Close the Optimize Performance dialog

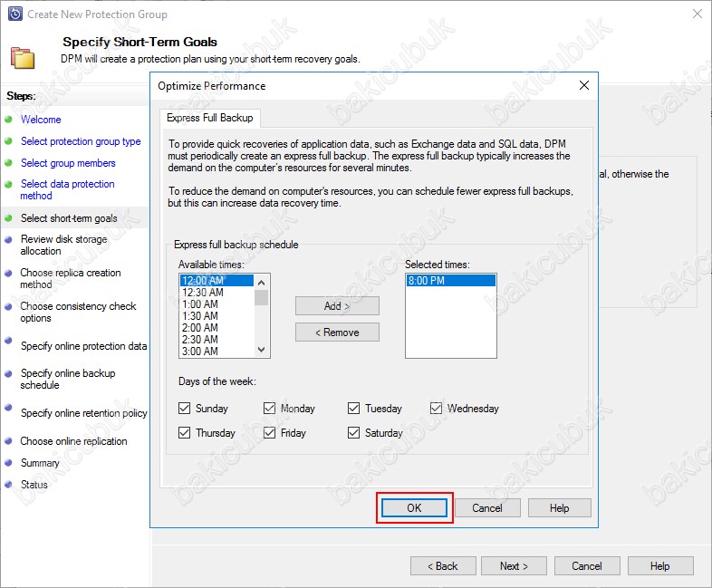pos(584,85)
